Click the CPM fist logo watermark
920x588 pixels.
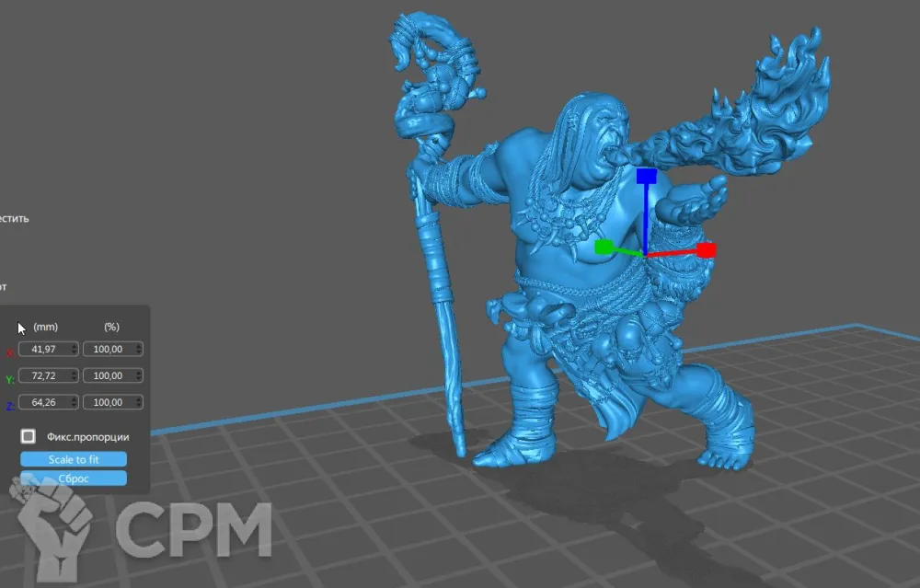tap(53, 525)
